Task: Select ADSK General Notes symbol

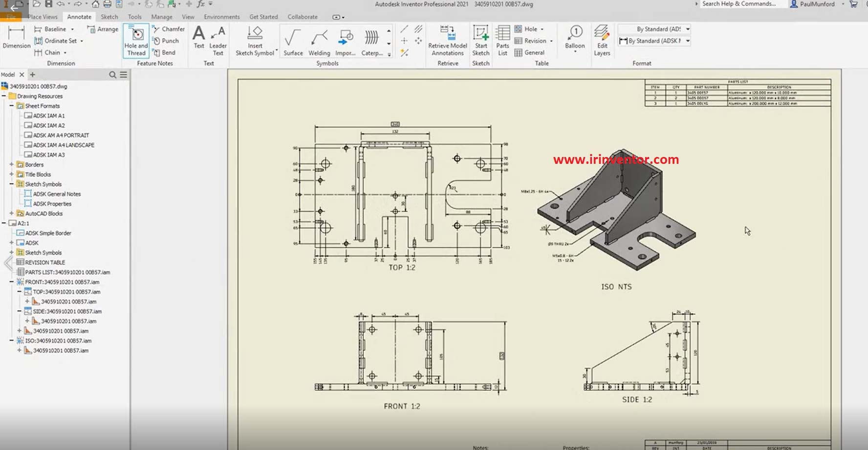Action: (57, 194)
